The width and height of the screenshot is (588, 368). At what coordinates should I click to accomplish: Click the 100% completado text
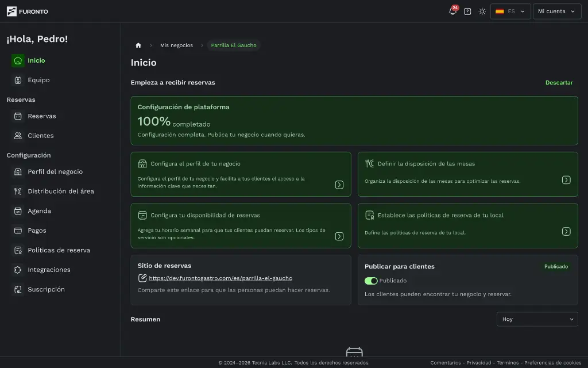173,122
